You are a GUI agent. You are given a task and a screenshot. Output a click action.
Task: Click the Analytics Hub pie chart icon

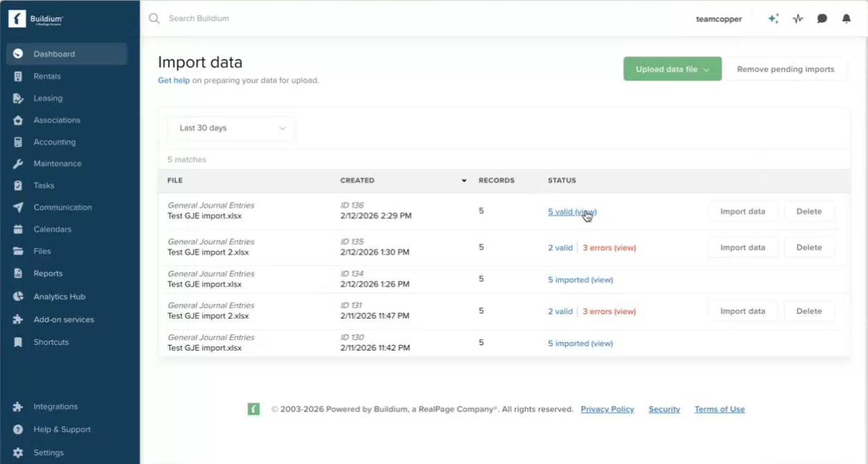coord(18,296)
